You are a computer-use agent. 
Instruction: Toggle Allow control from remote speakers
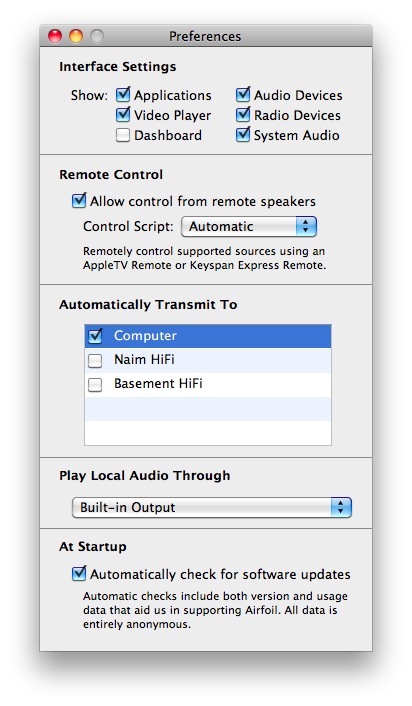click(x=79, y=201)
